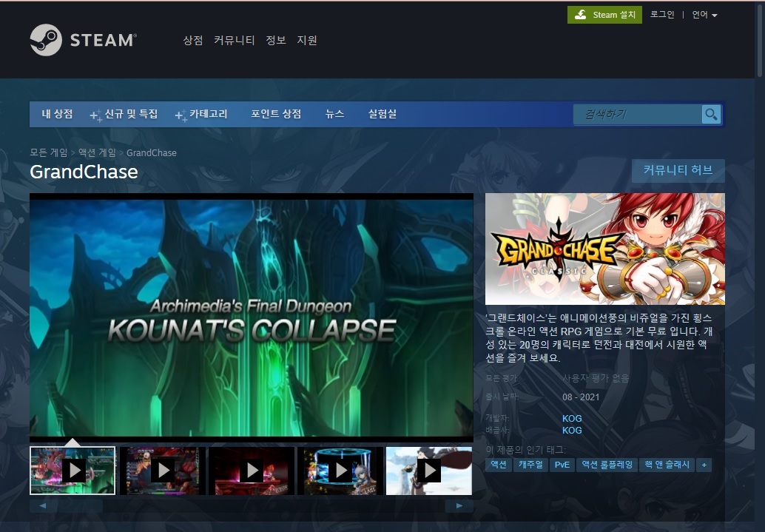Open the 실험실 tab
765x532 pixels.
tap(382, 114)
